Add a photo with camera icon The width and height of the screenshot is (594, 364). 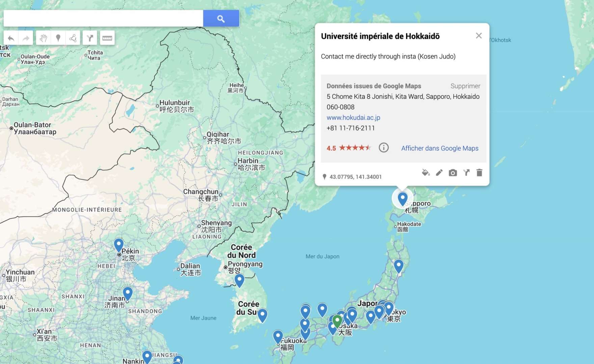coord(453,173)
